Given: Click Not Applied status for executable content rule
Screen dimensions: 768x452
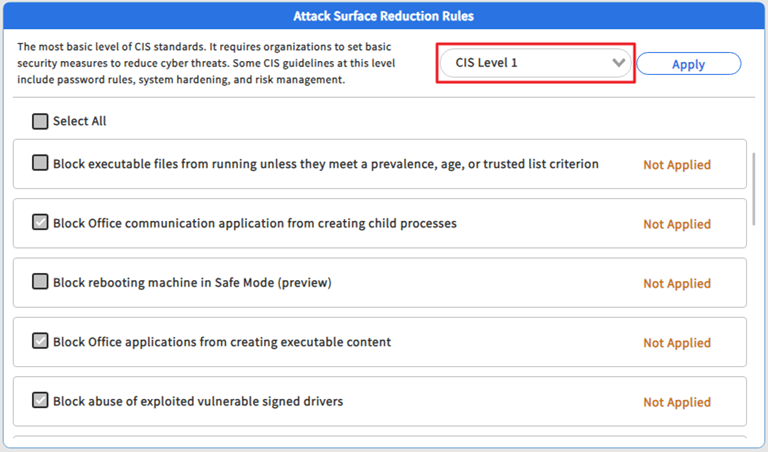Looking at the screenshot, I should point(676,343).
